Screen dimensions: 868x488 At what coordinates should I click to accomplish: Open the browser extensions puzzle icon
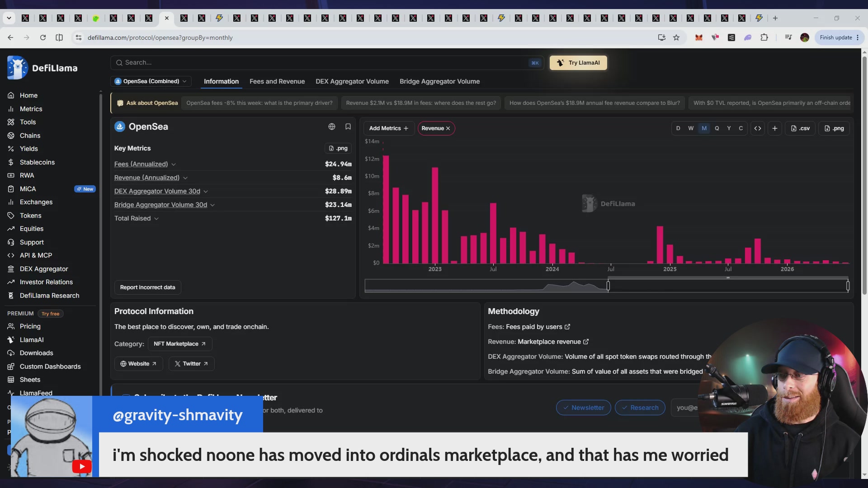[x=764, y=38]
